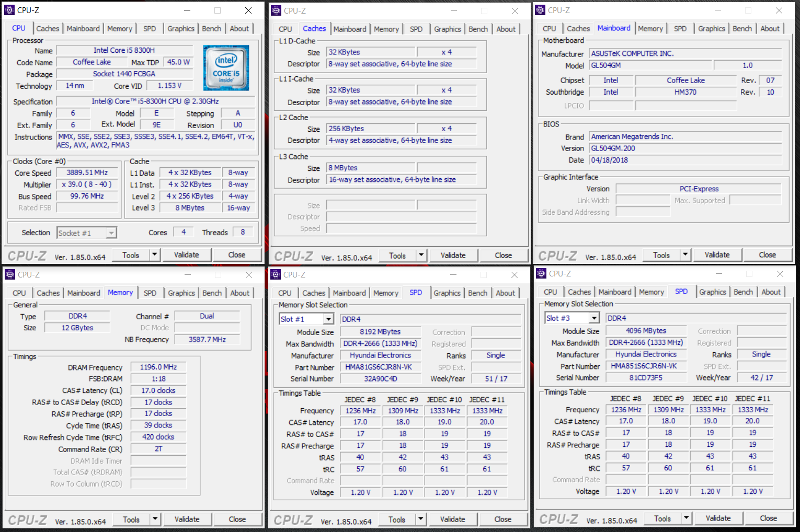Open Graphics tab in Caches window
This screenshot has width=800, height=532.
448,29
